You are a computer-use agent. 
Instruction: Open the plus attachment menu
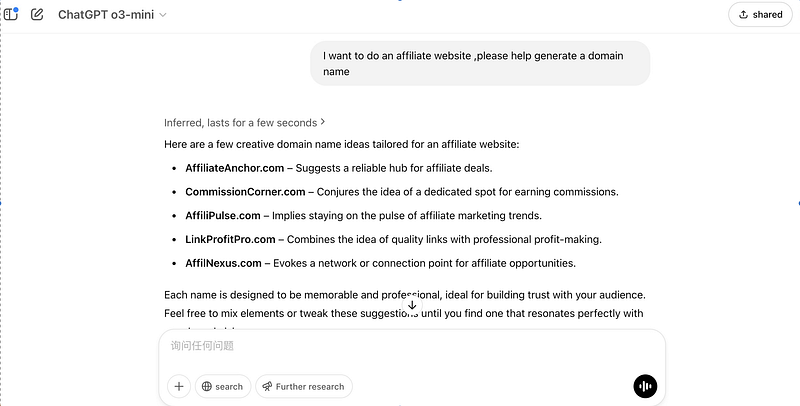tap(179, 386)
